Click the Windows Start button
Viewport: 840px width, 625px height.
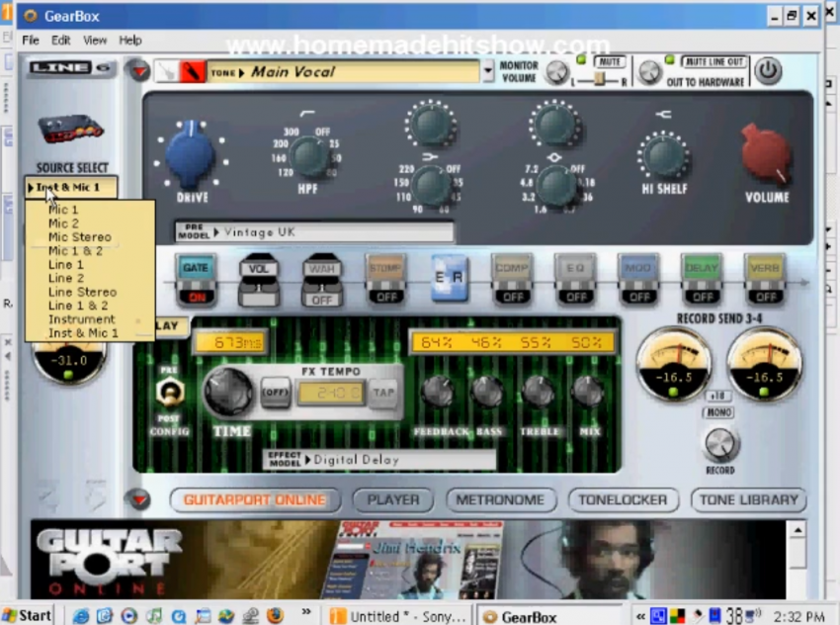tap(27, 615)
